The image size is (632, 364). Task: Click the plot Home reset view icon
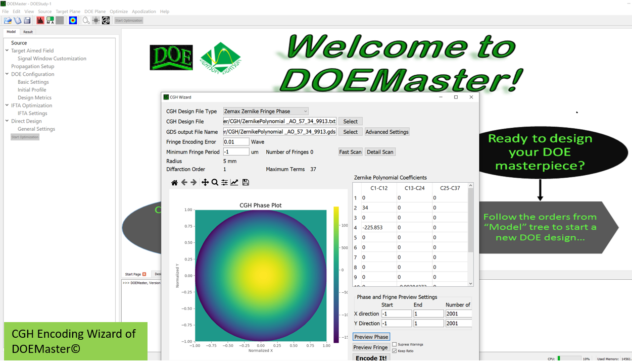coord(174,182)
